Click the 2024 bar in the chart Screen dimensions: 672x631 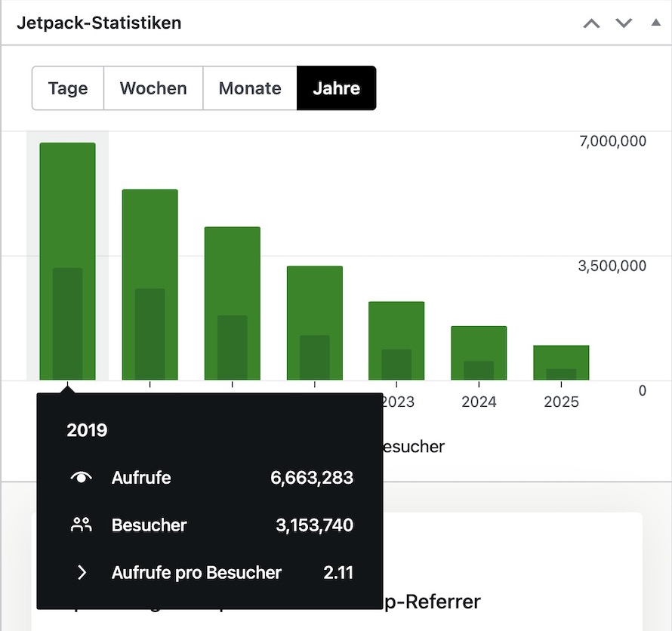[479, 352]
